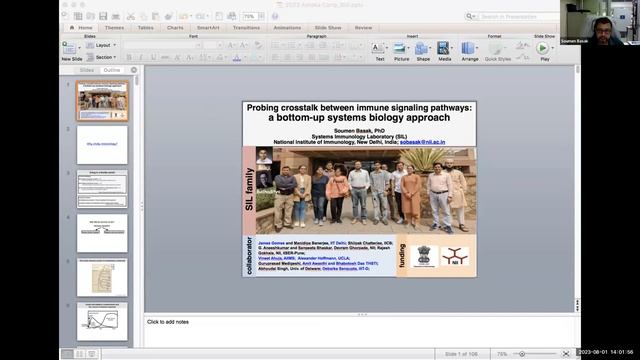Select slide 6 thumbnail with graph
The width and height of the screenshot is (640, 360).
[x=102, y=321]
